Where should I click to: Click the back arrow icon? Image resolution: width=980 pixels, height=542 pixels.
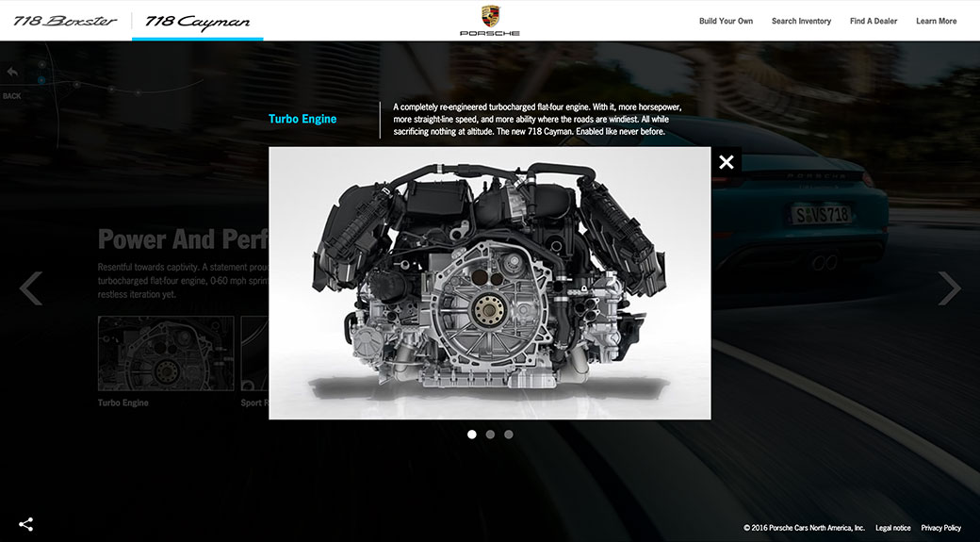(x=12, y=73)
